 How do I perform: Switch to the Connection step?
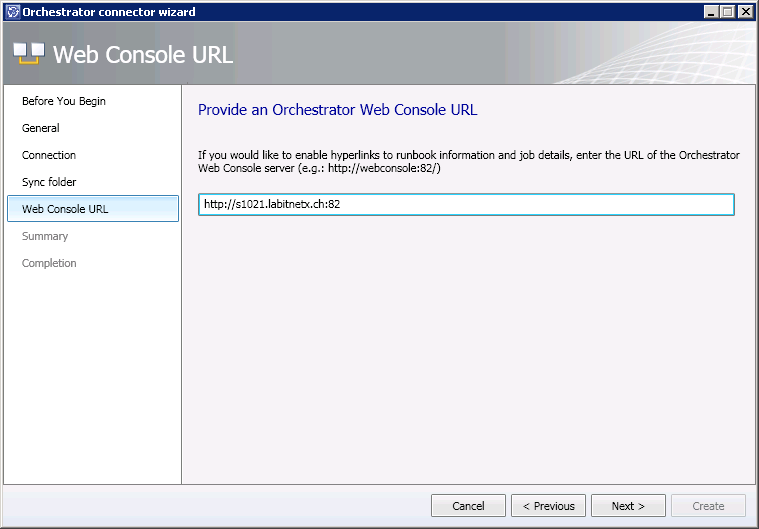point(49,155)
